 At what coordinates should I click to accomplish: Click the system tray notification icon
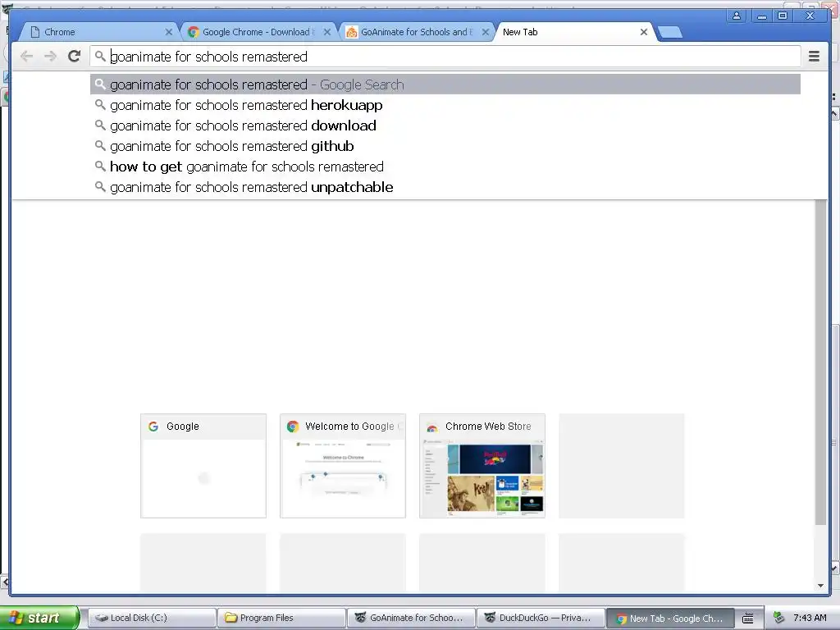(x=779, y=618)
